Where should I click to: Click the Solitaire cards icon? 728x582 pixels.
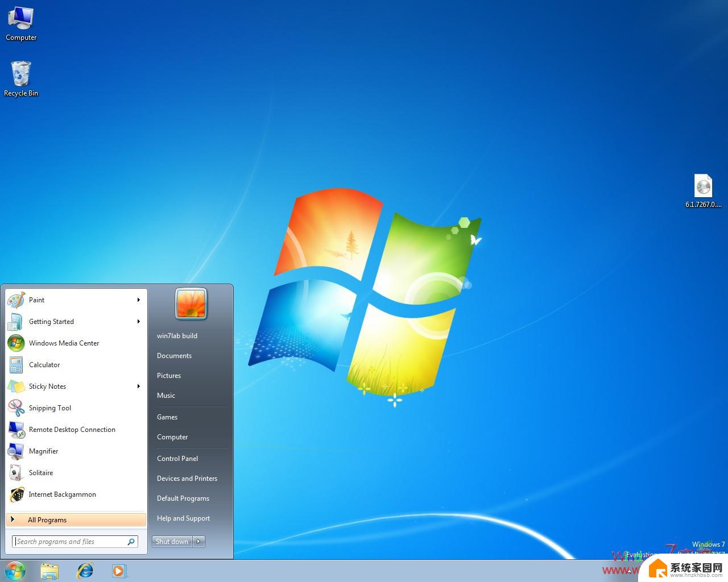(16, 473)
